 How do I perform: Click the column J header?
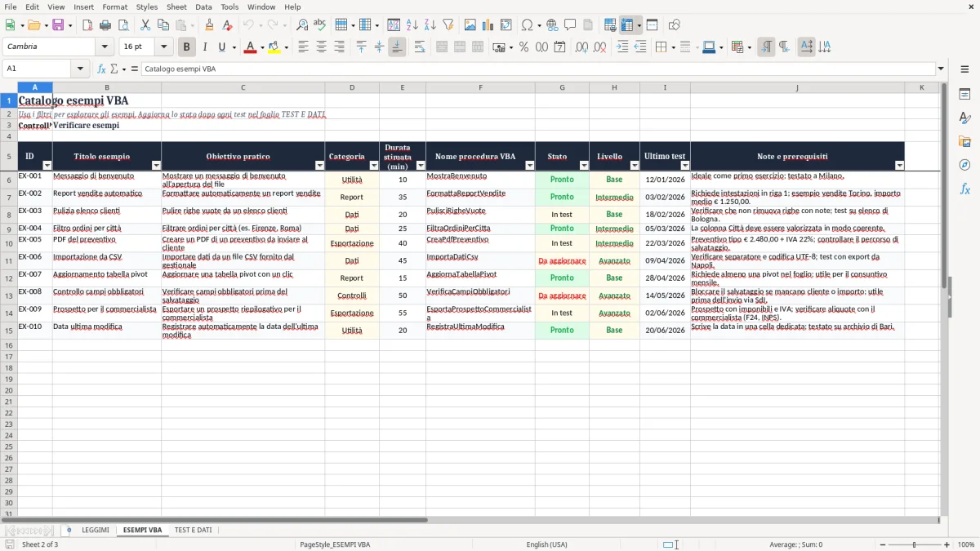point(797,87)
